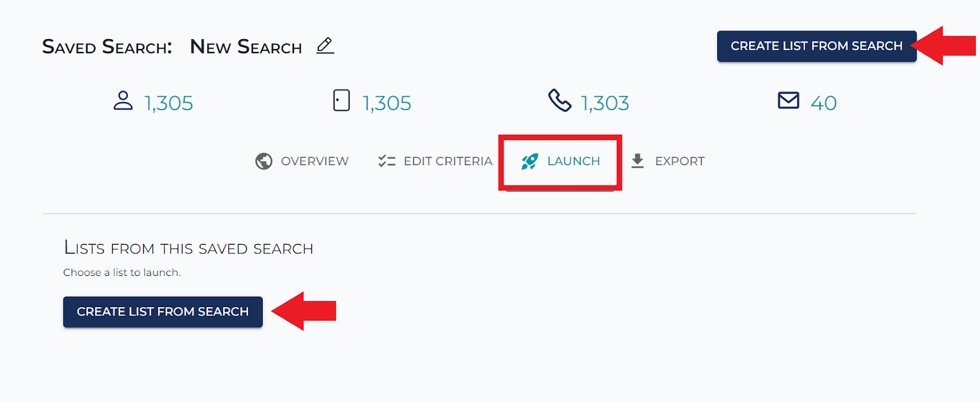Image resolution: width=980 pixels, height=402 pixels.
Task: Click the phone handset icon
Action: click(x=559, y=100)
